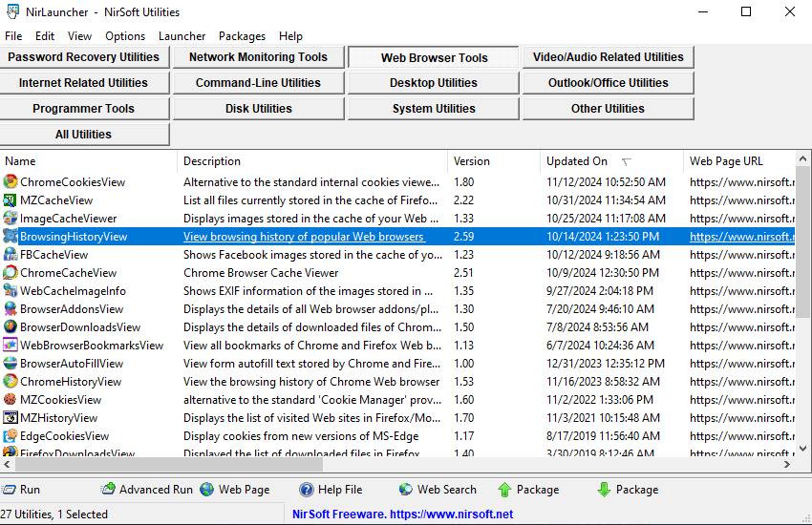
Task: Switch to Video/Audio Related Utilities group
Action: tap(608, 57)
